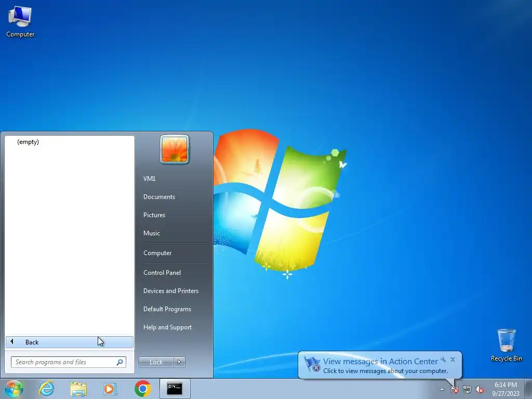The height and width of the screenshot is (399, 532).
Task: Click the magnifier icon in the search box
Action: [119, 362]
